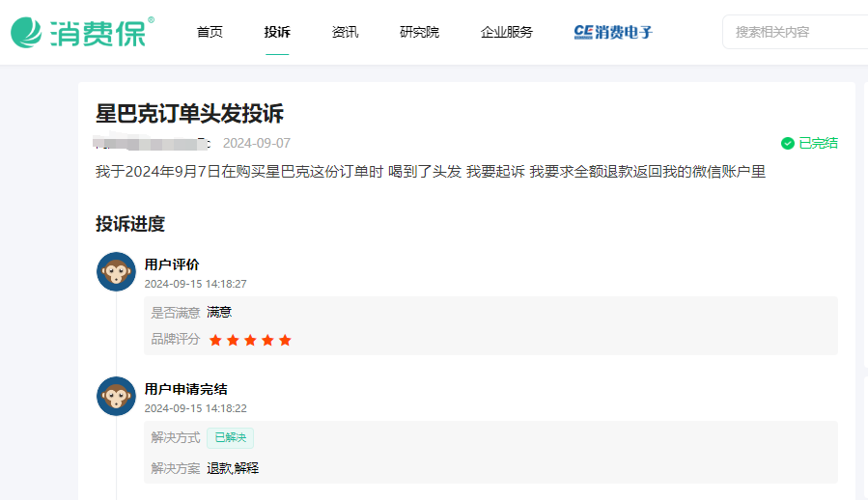The height and width of the screenshot is (500, 868).
Task: Click the complaint description paragraph
Action: [430, 172]
